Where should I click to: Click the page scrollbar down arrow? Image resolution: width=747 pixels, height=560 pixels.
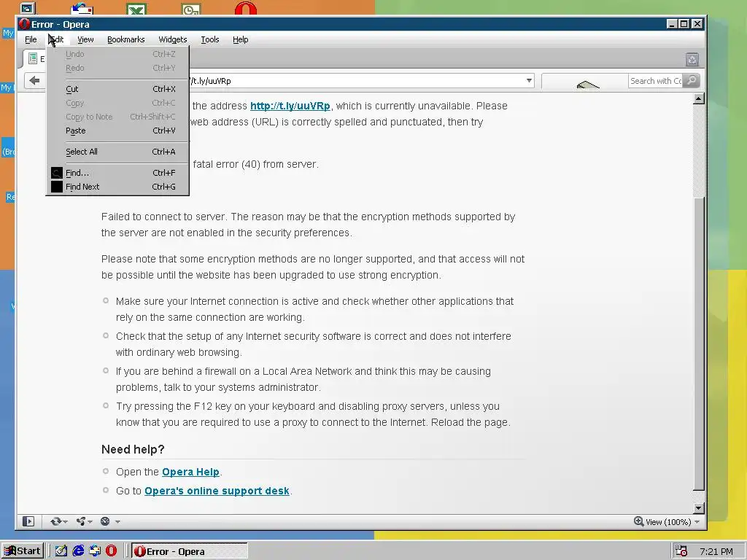click(698, 508)
